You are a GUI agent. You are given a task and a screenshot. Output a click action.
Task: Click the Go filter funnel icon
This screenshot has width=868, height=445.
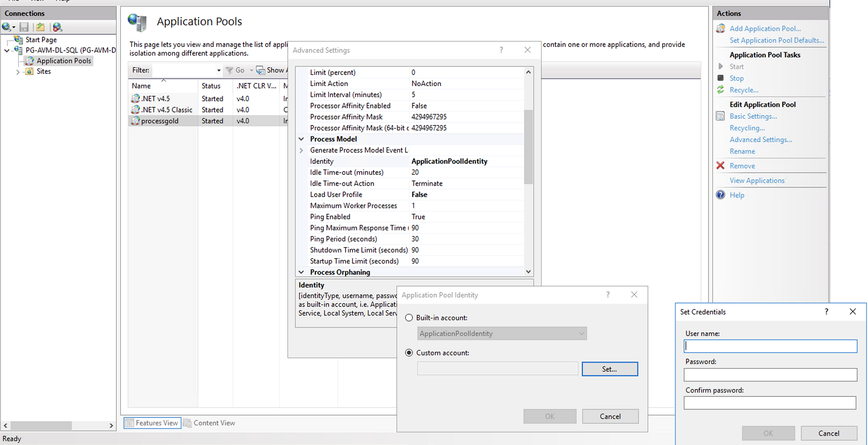pyautogui.click(x=229, y=70)
